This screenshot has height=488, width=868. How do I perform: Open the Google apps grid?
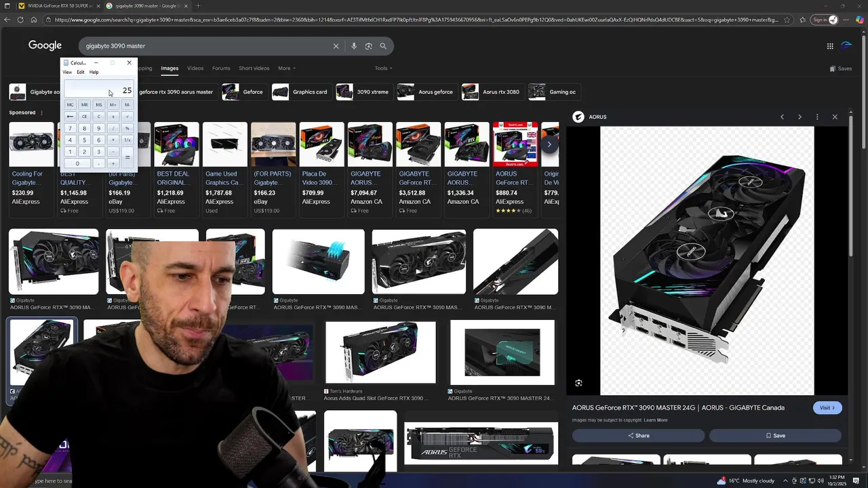tap(830, 46)
